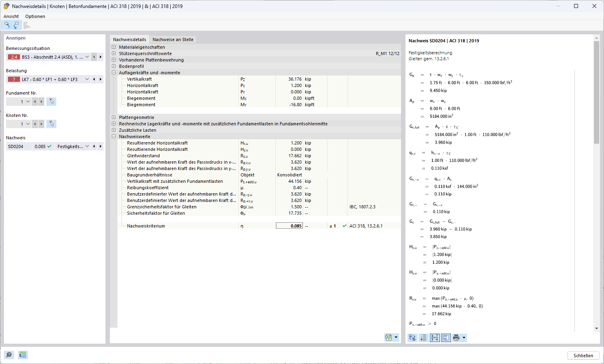Open help via the question mark icon
Image resolution: width=604 pixels, height=364 pixels.
pos(9,355)
